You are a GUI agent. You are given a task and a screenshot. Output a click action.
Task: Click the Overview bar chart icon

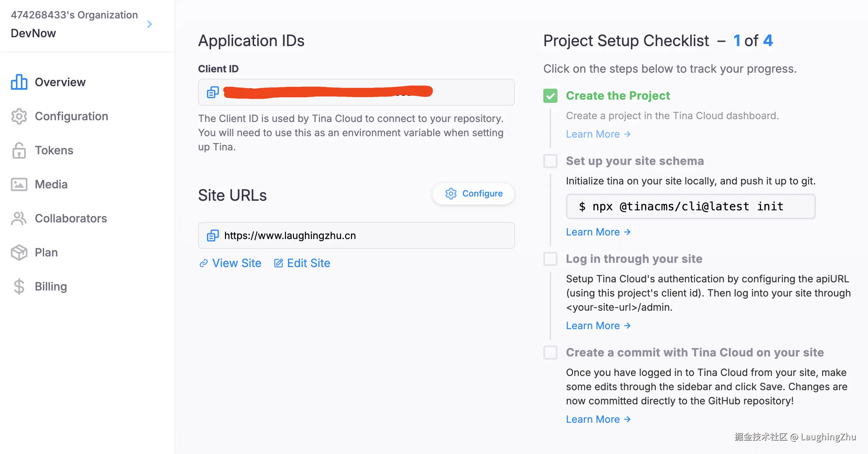point(19,82)
